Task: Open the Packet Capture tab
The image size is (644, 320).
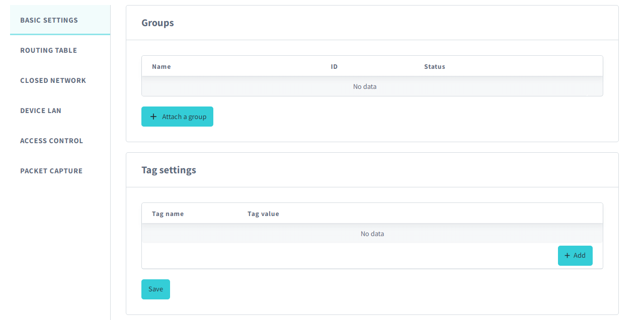Action: [60, 171]
